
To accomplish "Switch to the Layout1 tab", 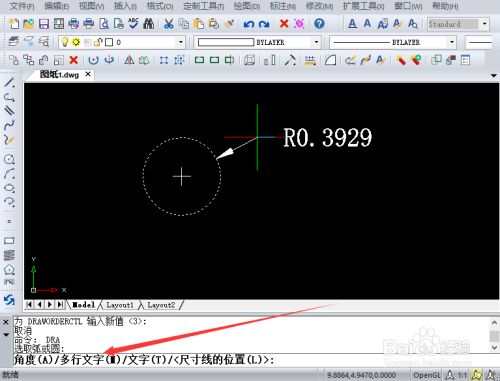I will tap(120, 305).
